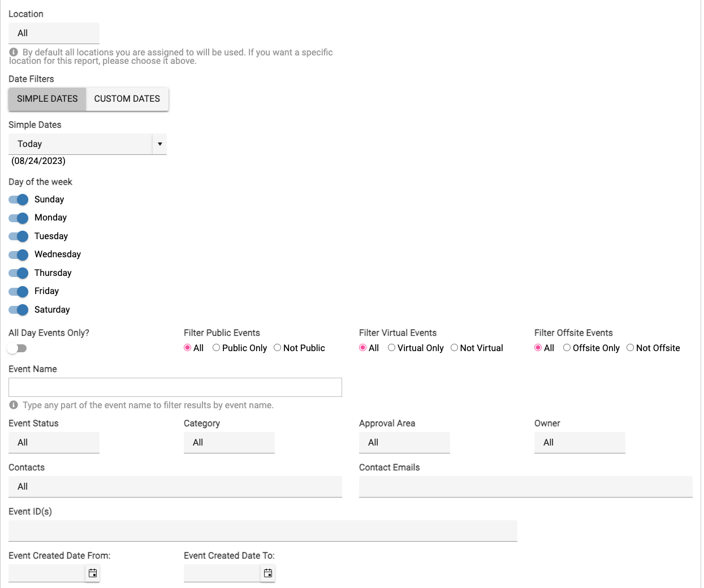704x588 pixels.
Task: Expand the Simple Dates arrow showing Today
Action: point(160,144)
